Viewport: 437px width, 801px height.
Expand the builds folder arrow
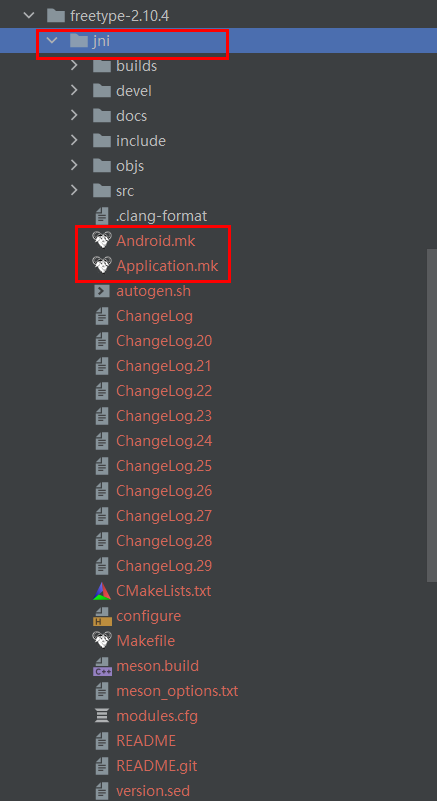(74, 66)
